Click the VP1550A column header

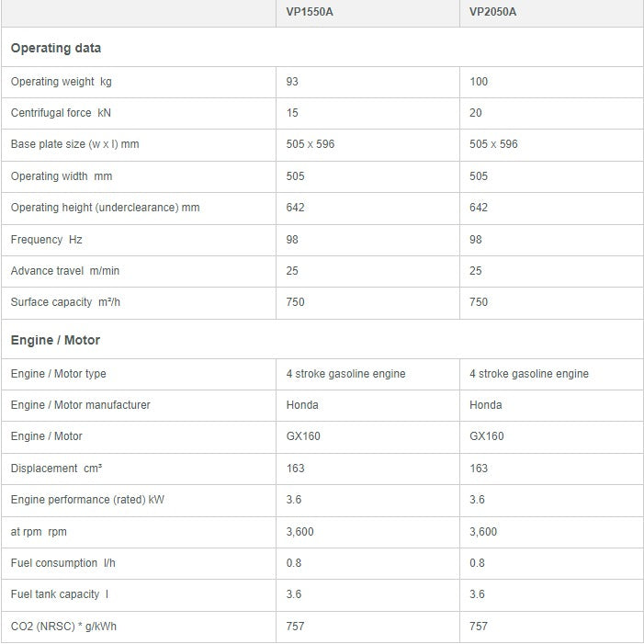coord(311,12)
